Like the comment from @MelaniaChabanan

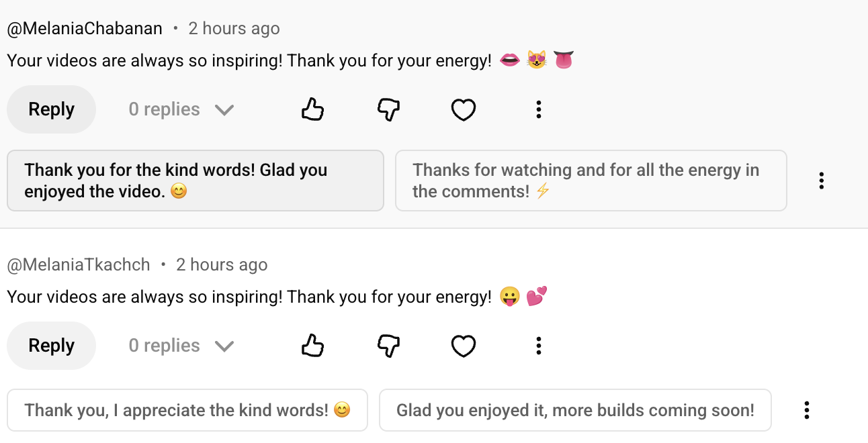[x=312, y=109]
